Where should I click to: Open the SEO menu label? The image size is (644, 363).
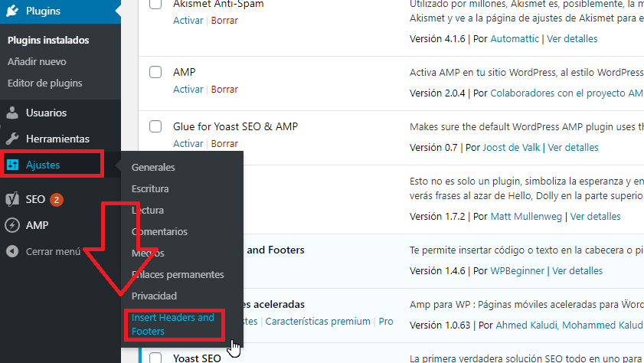35,199
